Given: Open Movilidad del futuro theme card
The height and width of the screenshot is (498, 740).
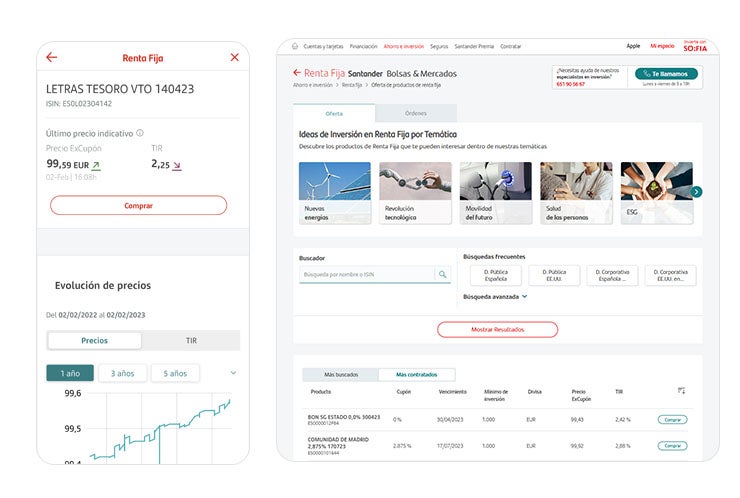Looking at the screenshot, I should click(496, 193).
